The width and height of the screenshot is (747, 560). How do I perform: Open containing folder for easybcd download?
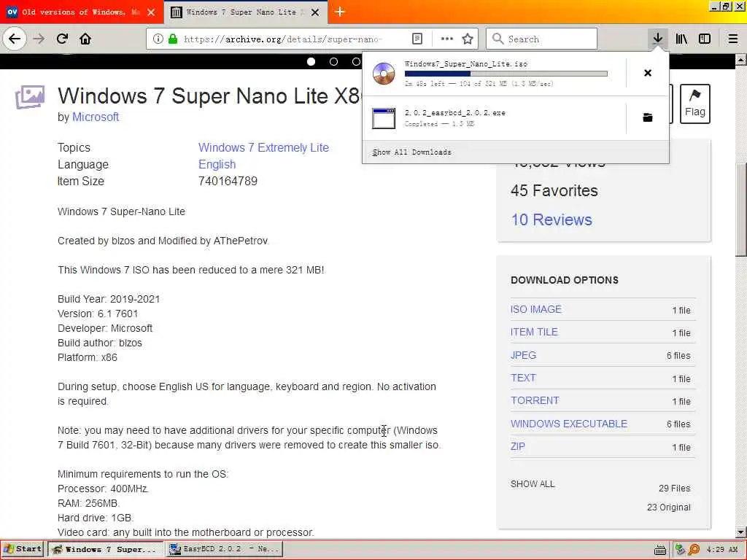[648, 117]
